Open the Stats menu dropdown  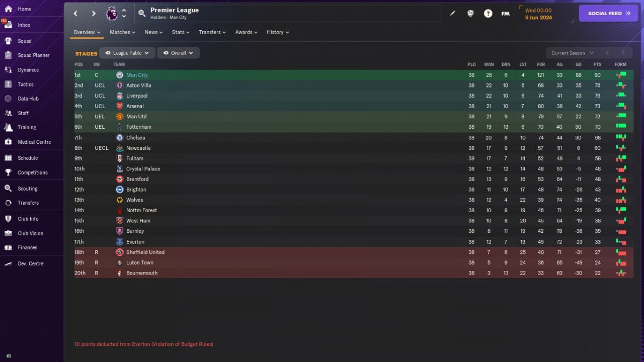(181, 32)
